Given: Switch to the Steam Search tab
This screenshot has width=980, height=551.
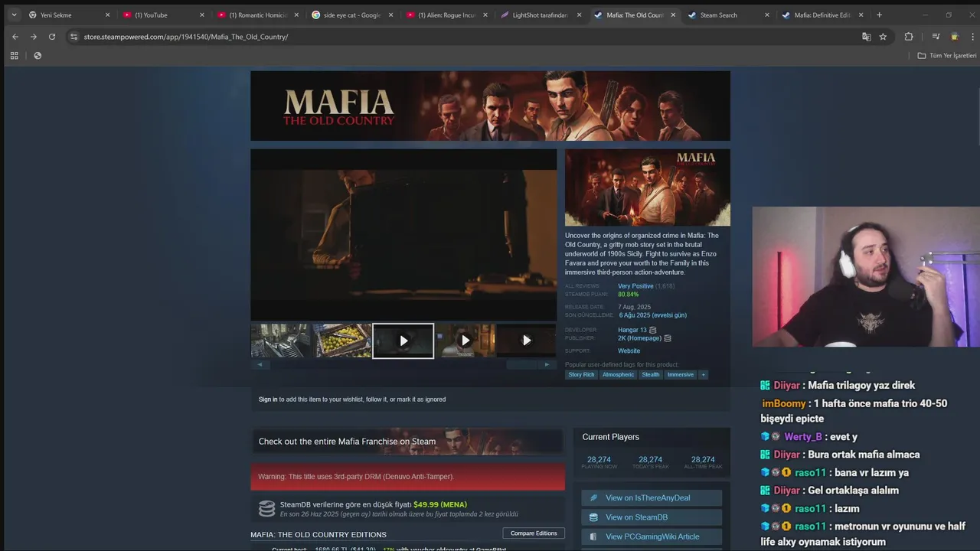Looking at the screenshot, I should click(726, 15).
